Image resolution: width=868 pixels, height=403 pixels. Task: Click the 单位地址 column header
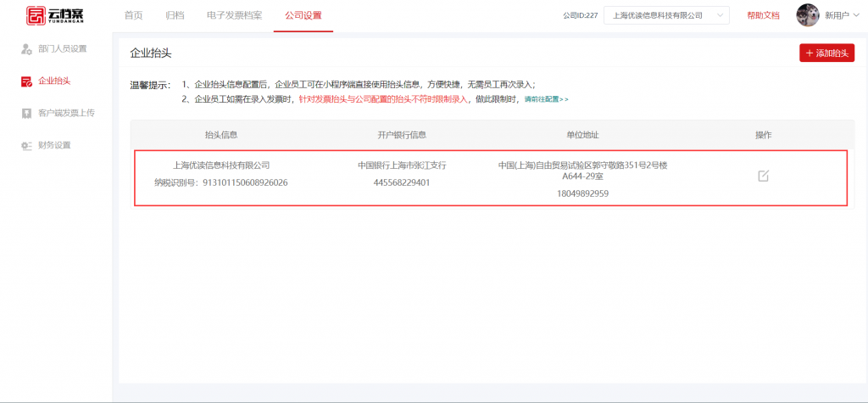(583, 135)
